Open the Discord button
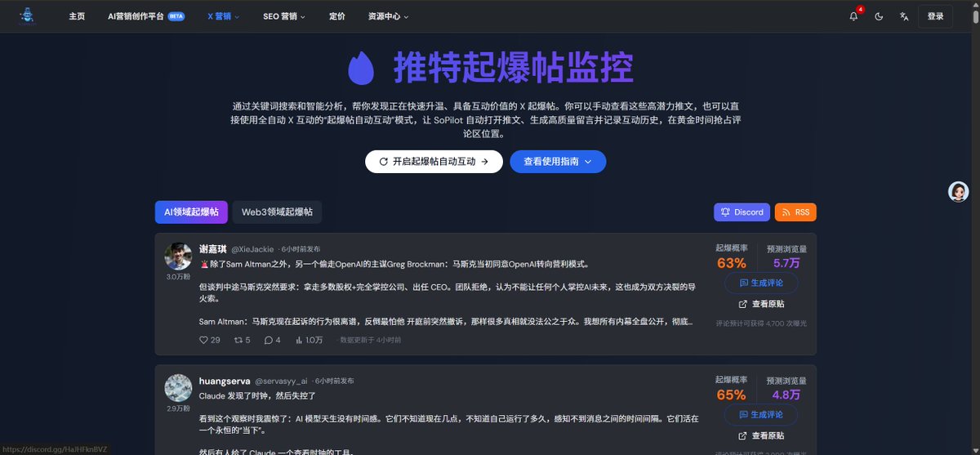 click(x=742, y=212)
